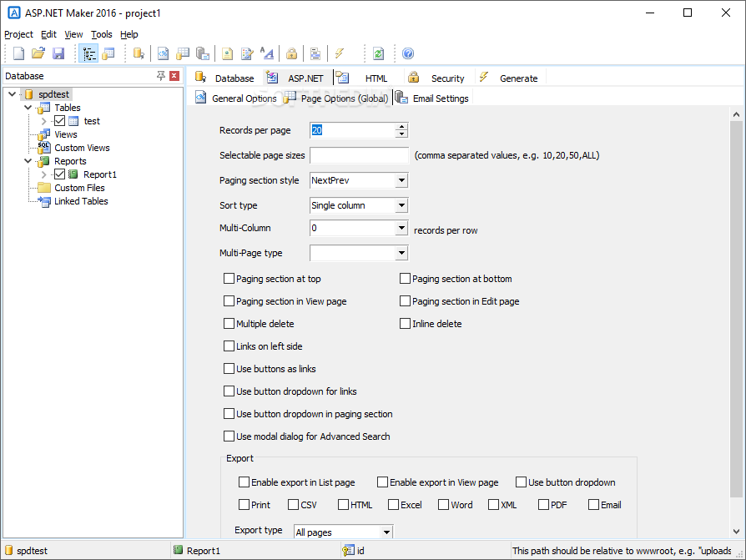
Task: Enable Links on left side
Action: tap(229, 346)
